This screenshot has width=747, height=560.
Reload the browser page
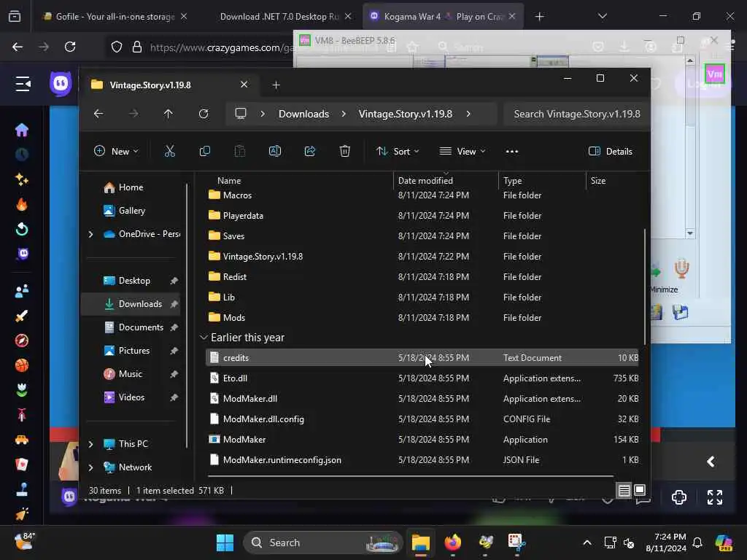pos(70,47)
